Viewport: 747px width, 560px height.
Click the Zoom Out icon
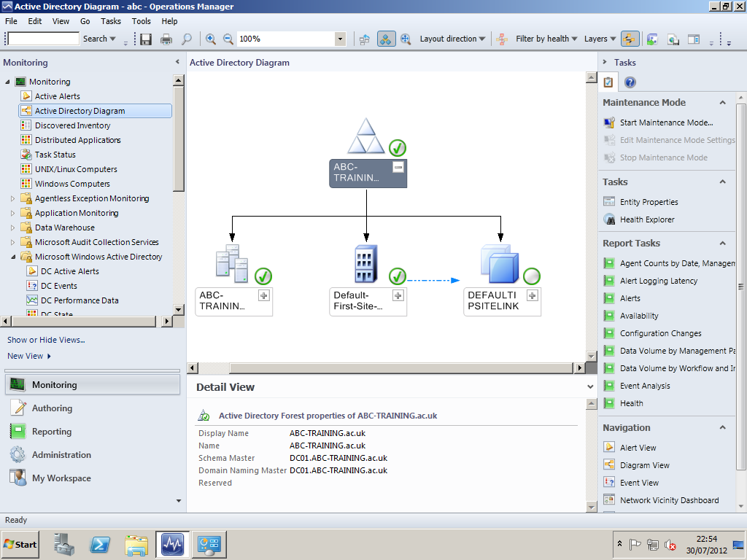(228, 39)
